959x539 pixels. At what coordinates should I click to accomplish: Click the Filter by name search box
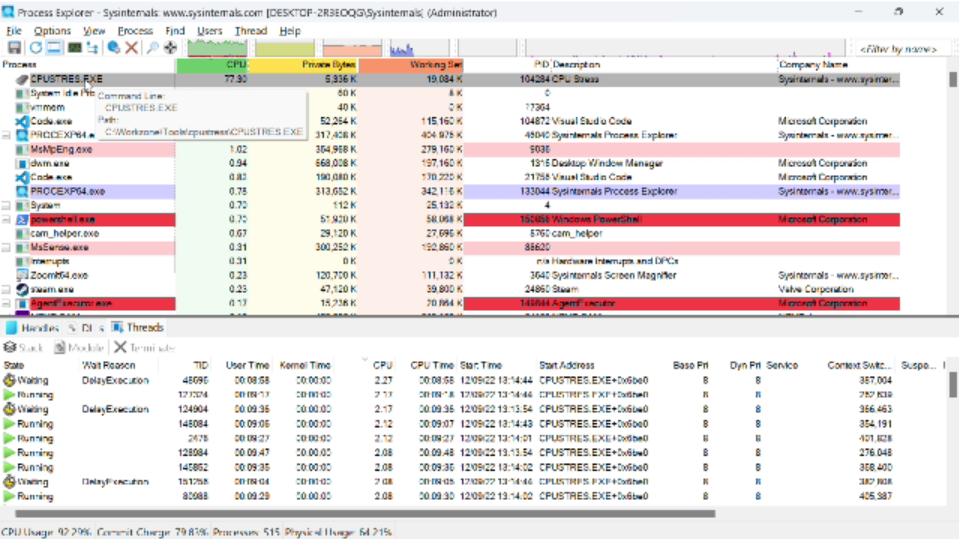[x=899, y=49]
